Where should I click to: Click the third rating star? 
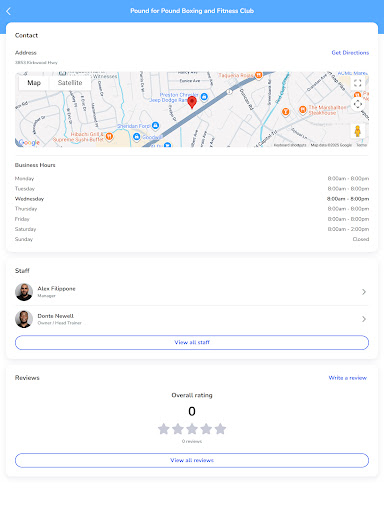click(192, 429)
